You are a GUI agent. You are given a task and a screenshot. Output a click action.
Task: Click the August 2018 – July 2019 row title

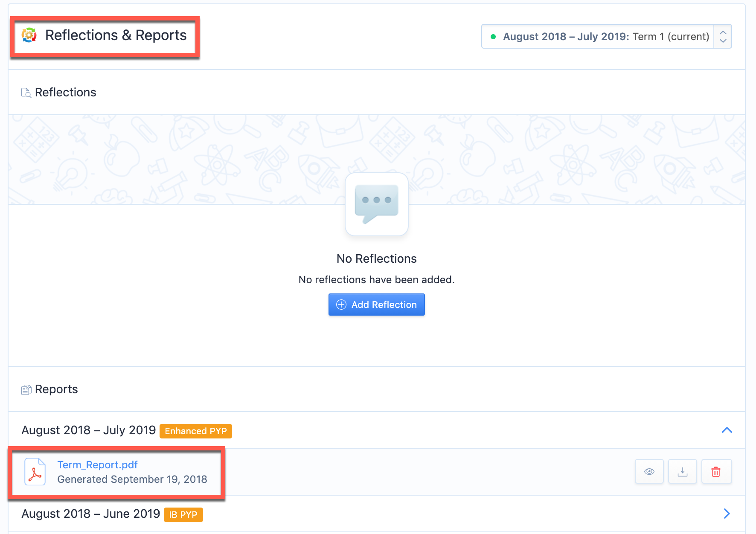coord(89,430)
